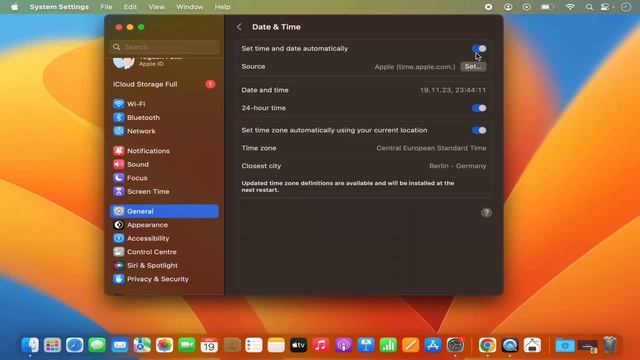
Task: Open Launchpad from the Dock
Action: [52, 345]
